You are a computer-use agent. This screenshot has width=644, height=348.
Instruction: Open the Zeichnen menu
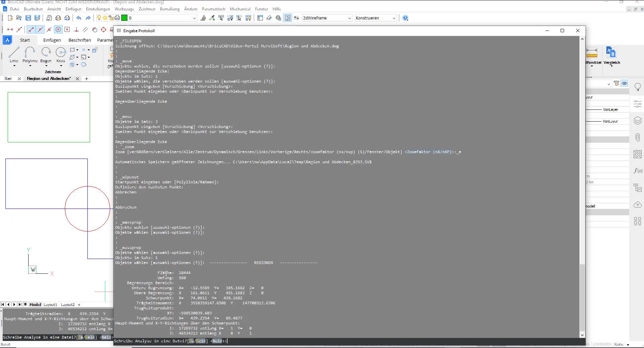[x=147, y=9]
